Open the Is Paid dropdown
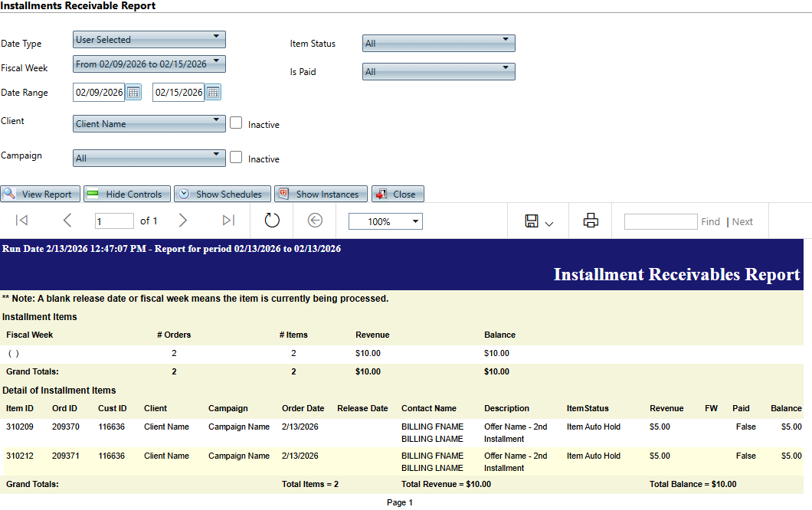This screenshot has height=510, width=812. pyautogui.click(x=438, y=71)
